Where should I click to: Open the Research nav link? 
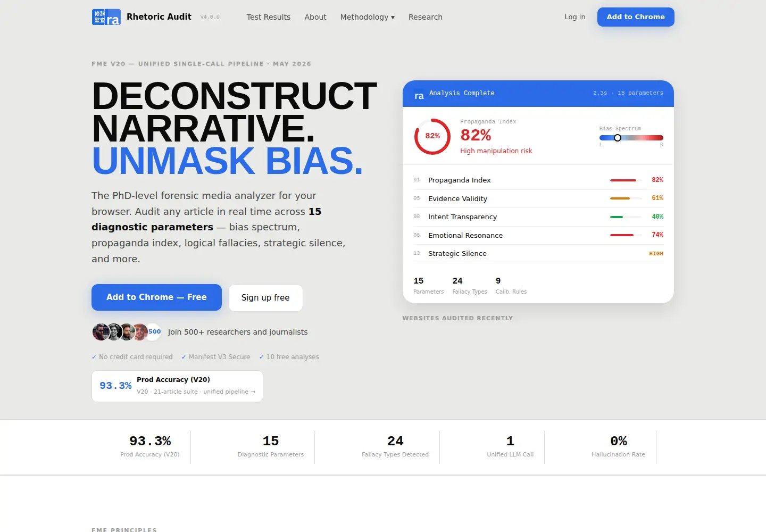426,17
